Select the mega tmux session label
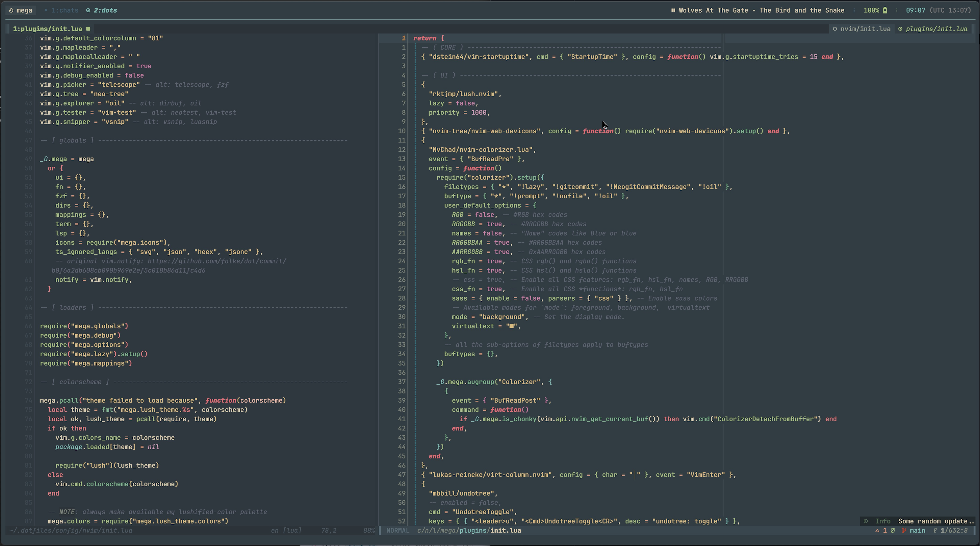This screenshot has width=980, height=546. [24, 10]
